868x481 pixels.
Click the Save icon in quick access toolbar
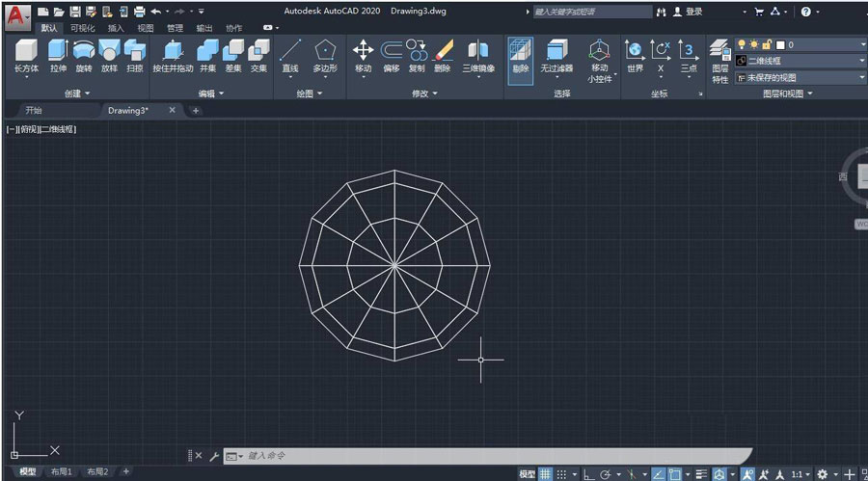point(74,11)
